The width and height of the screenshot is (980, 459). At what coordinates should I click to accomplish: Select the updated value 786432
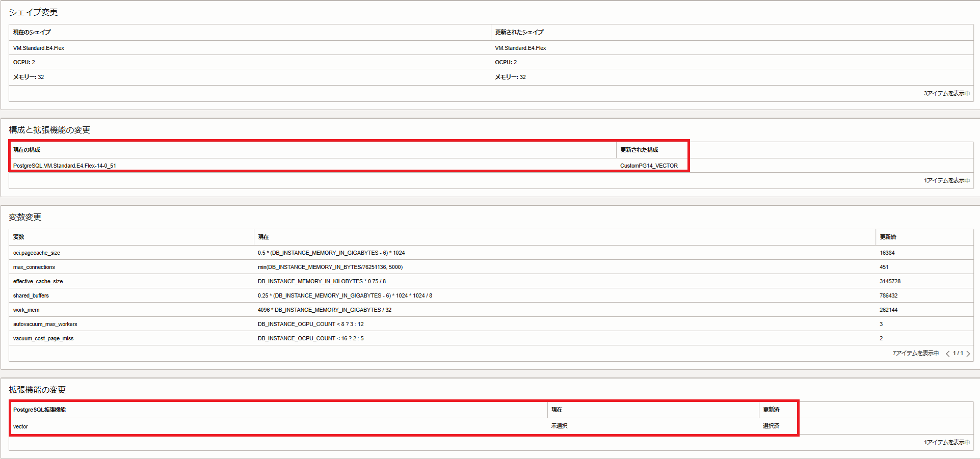[x=889, y=295]
